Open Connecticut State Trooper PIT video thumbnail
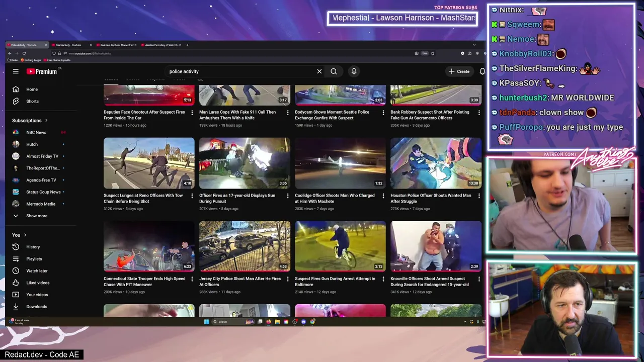The width and height of the screenshot is (644, 362). click(149, 246)
